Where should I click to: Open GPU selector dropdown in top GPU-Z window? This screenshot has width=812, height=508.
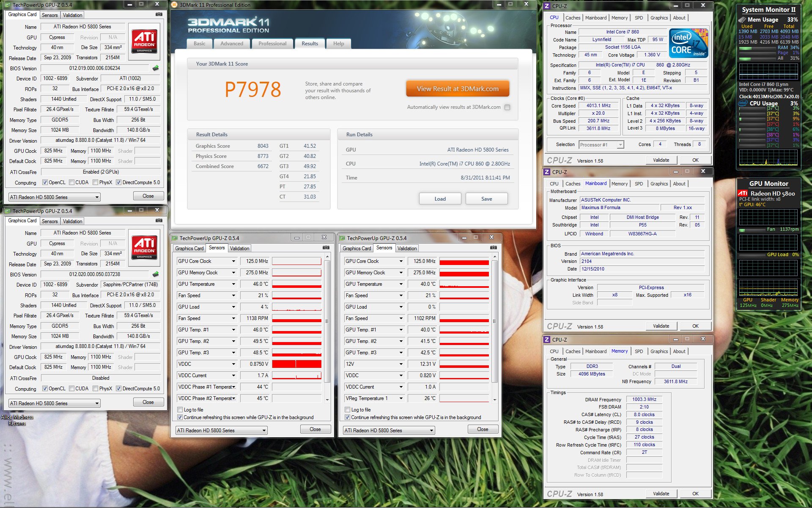(x=54, y=197)
